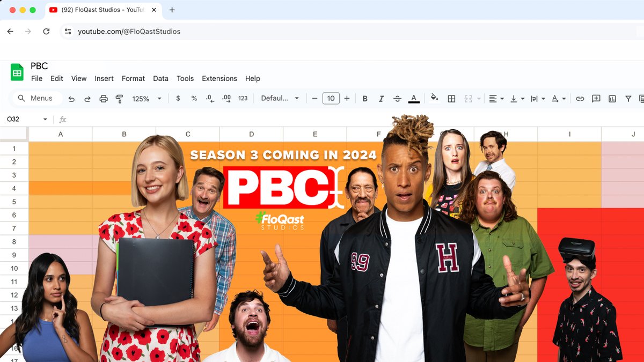Format as percent icon
Screen dimensions: 644x362
[x=194, y=99]
